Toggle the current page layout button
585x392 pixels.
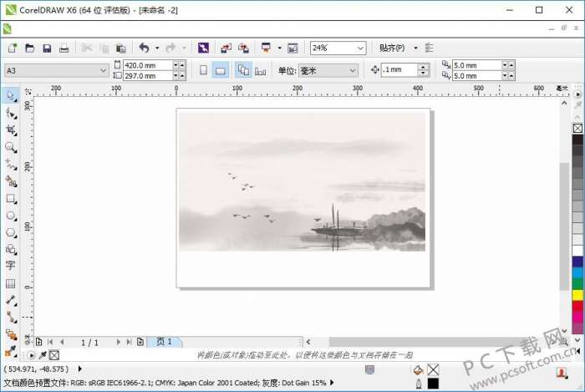pos(261,70)
